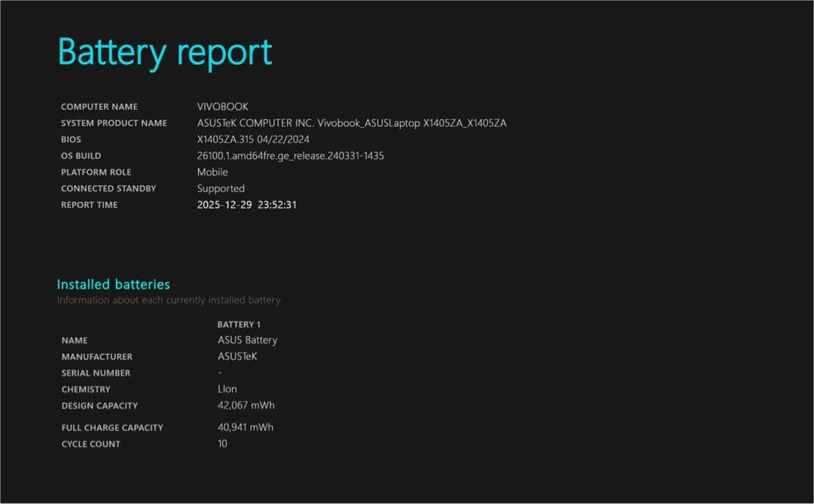This screenshot has width=814, height=504.
Task: Click the ASUSTeK manufacturer value
Action: tap(237, 356)
